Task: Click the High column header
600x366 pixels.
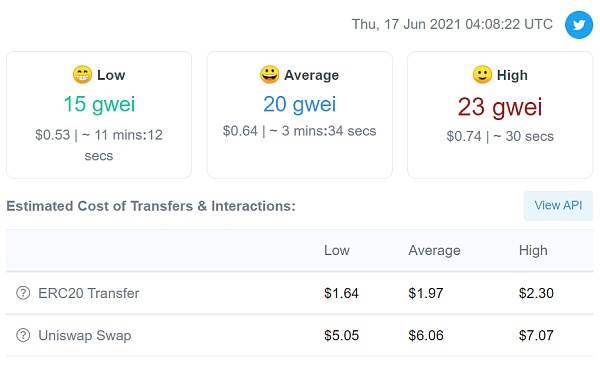Action: point(533,250)
